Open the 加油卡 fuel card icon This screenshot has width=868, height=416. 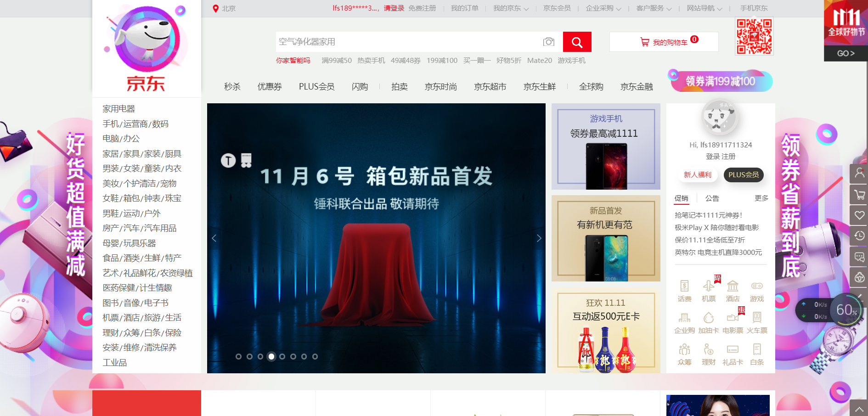tap(709, 318)
